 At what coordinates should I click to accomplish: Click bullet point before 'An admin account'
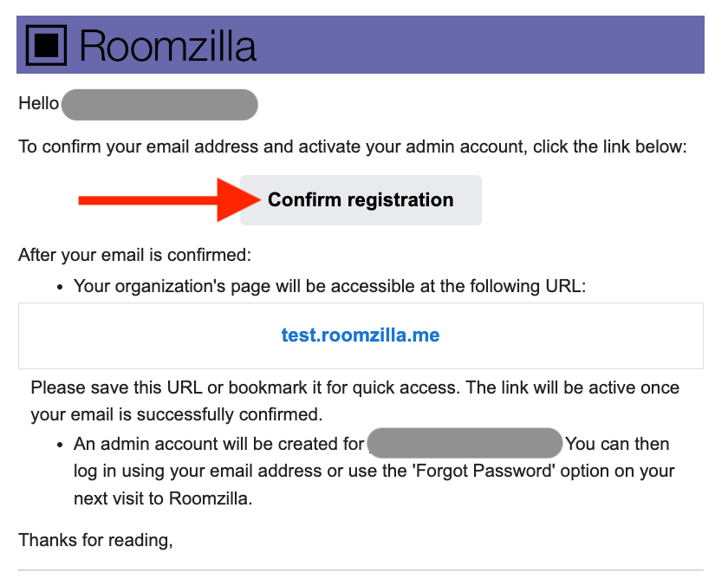pyautogui.click(x=61, y=445)
